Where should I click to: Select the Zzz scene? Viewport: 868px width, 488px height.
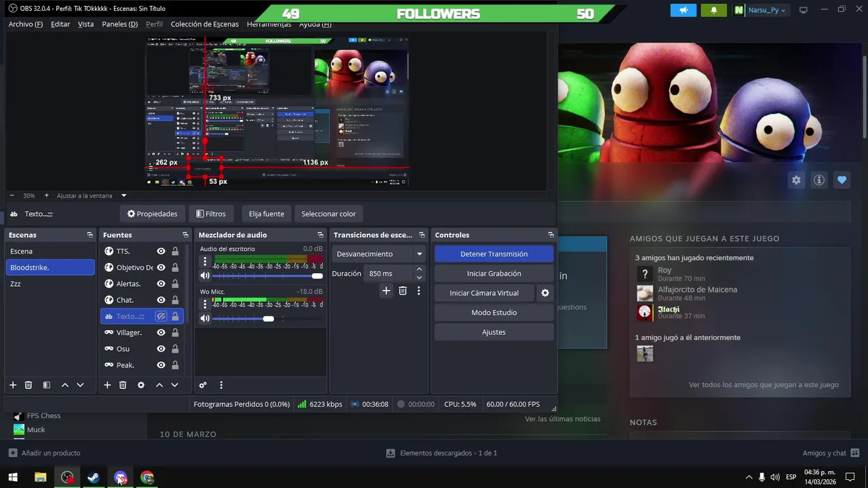(50, 283)
